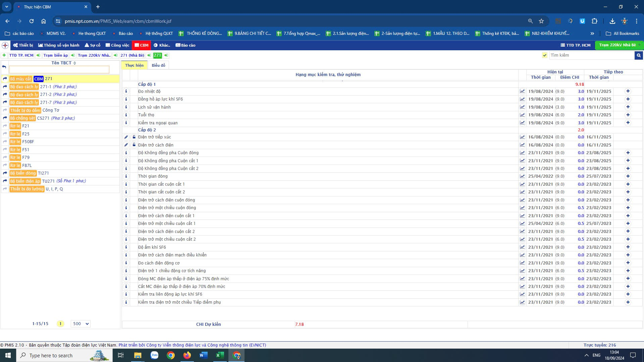Click the blue search magnifier button
This screenshot has width=644, height=362.
coord(639,55)
